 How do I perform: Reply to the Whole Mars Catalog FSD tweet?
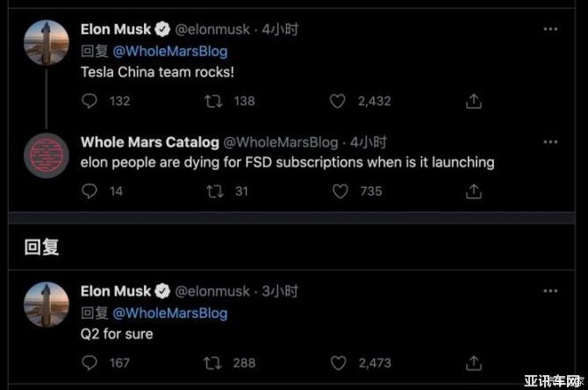pos(90,191)
